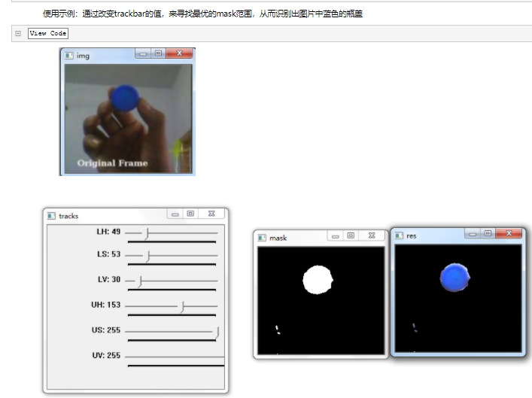Screen dimensions: 532x398
Task: Minimize the tracks window
Action: coord(175,214)
